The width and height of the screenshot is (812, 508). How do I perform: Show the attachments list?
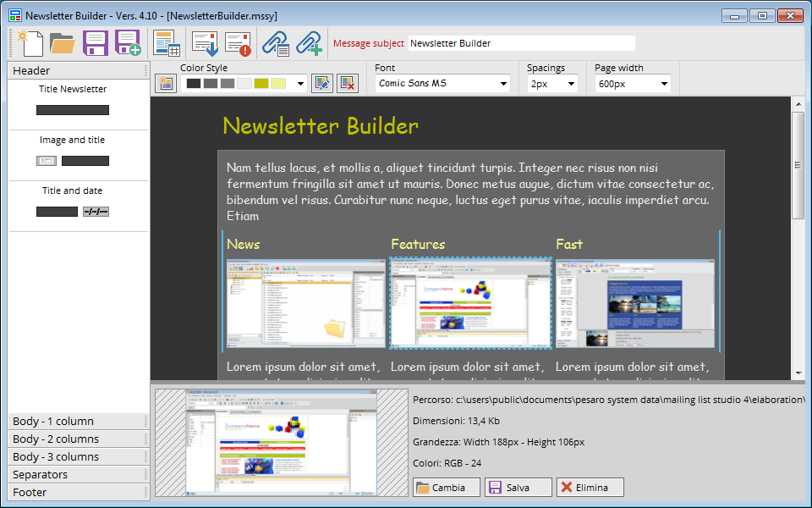[276, 43]
